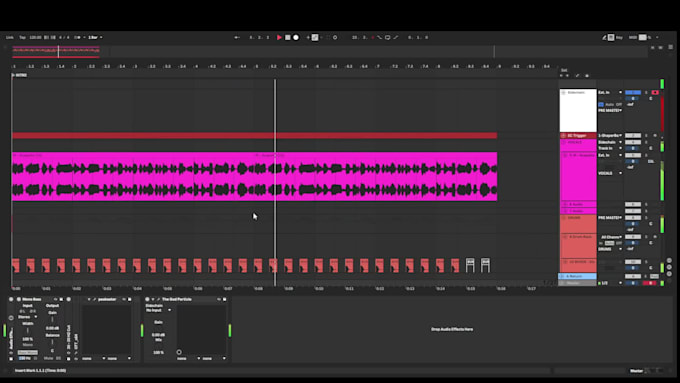Toggle Sidechain track monitor Auto
Viewport: 680px width, 383px height.
pyautogui.click(x=609, y=105)
